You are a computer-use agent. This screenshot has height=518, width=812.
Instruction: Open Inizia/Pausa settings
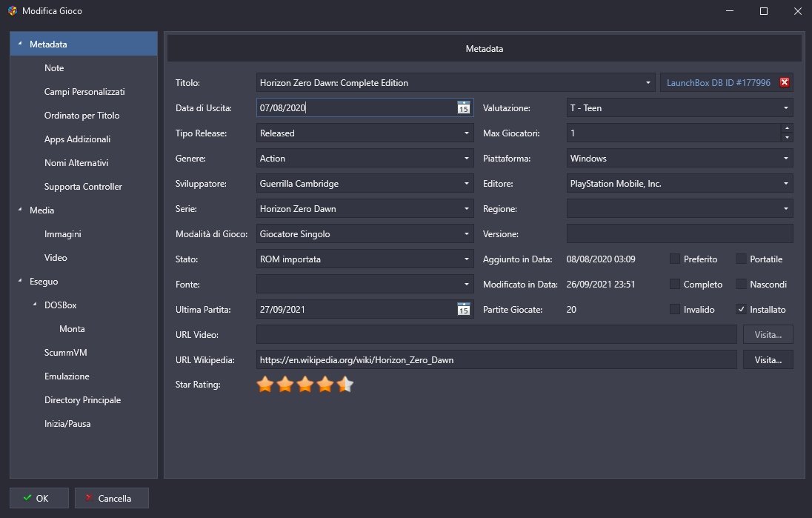coord(67,424)
